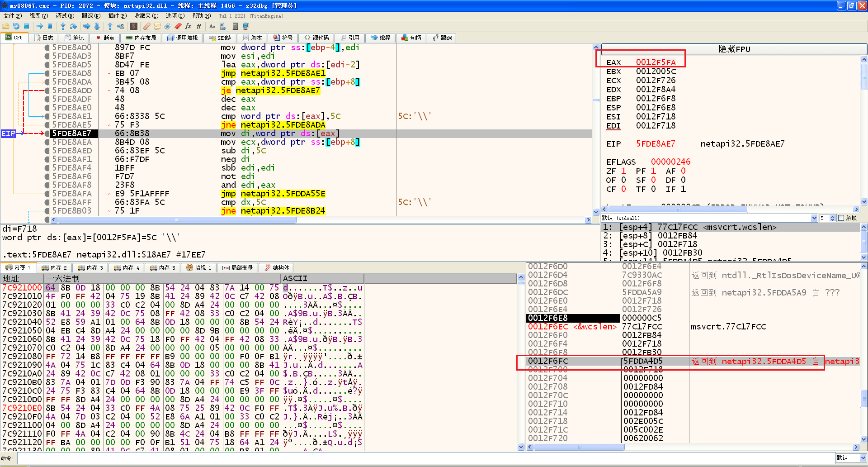Click the globe toolbar icon

point(245,26)
